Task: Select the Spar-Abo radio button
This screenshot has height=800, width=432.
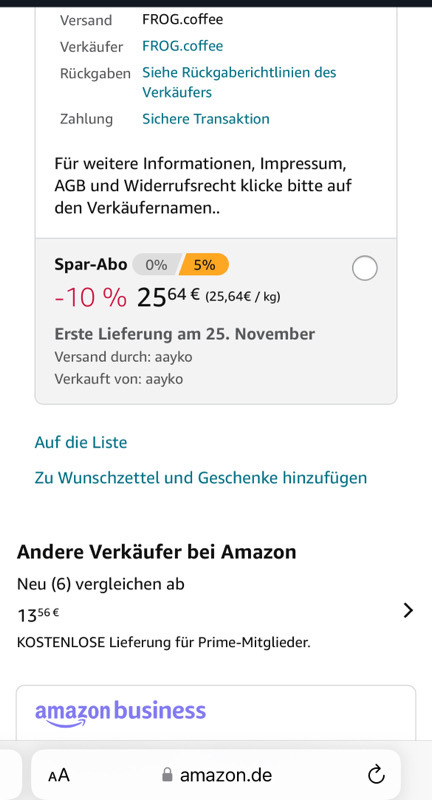Action: pyautogui.click(x=365, y=268)
